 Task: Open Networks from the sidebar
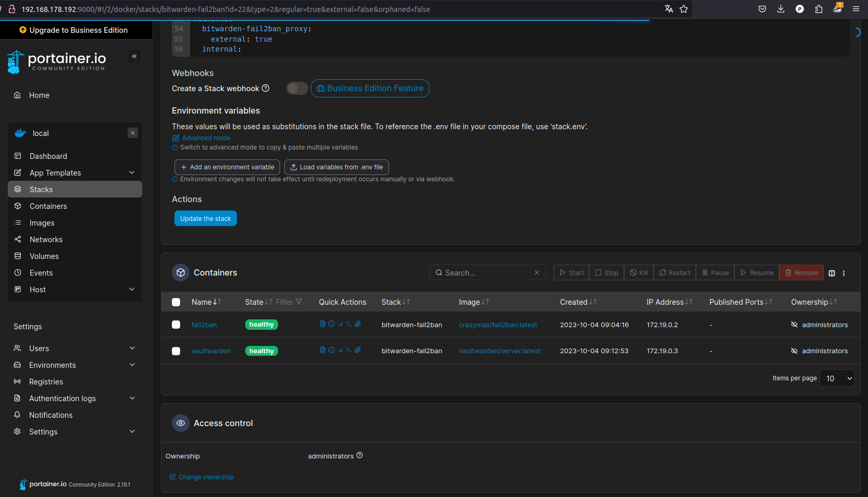pos(46,240)
